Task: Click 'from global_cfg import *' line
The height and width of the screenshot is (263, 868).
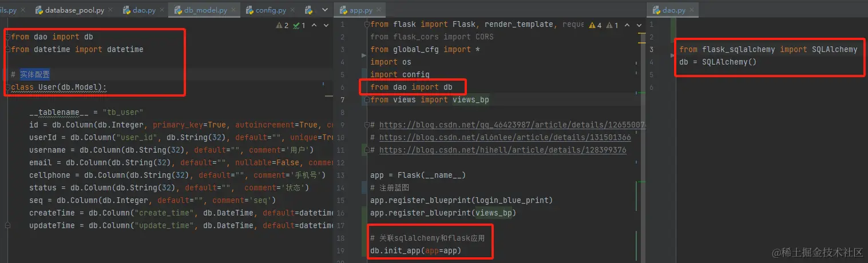Action: coord(425,49)
